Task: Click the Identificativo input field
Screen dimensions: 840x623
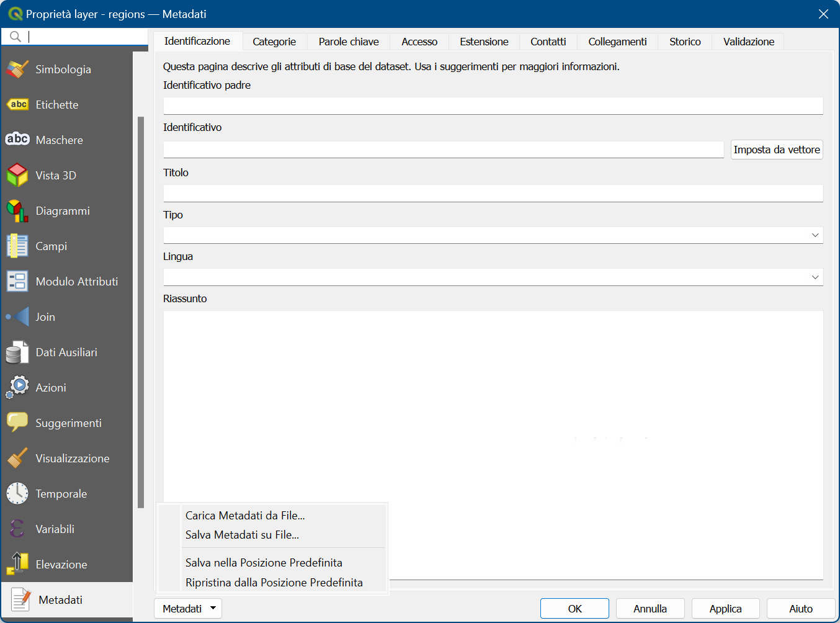Action: [x=444, y=150]
